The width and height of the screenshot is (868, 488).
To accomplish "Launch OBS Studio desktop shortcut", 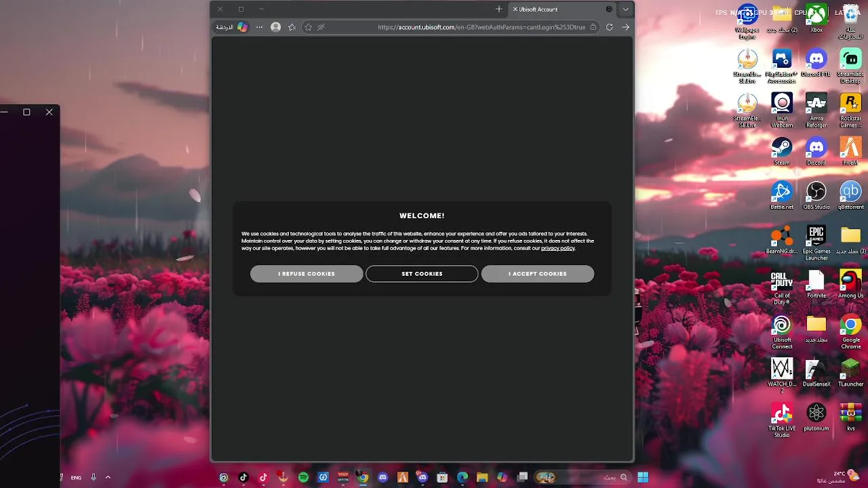I will click(816, 196).
